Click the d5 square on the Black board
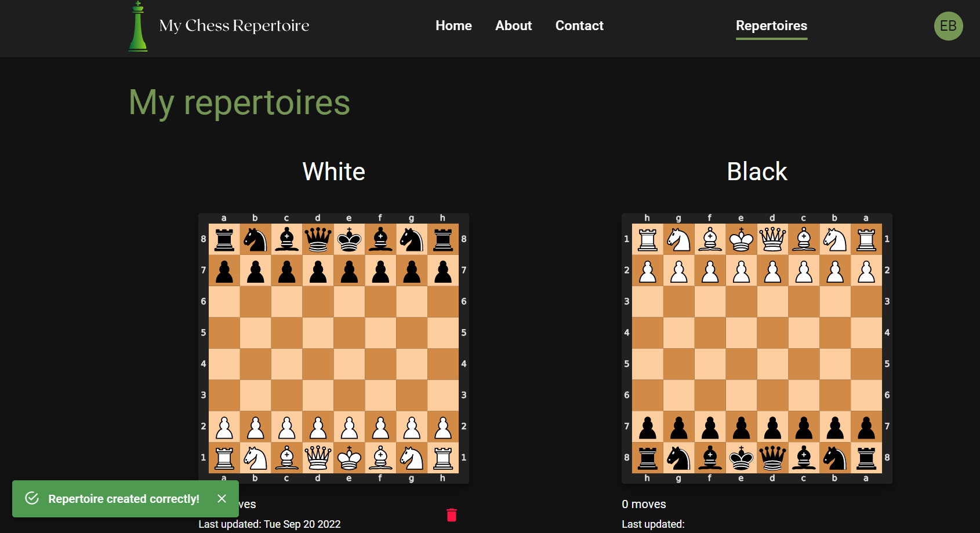 (x=772, y=364)
